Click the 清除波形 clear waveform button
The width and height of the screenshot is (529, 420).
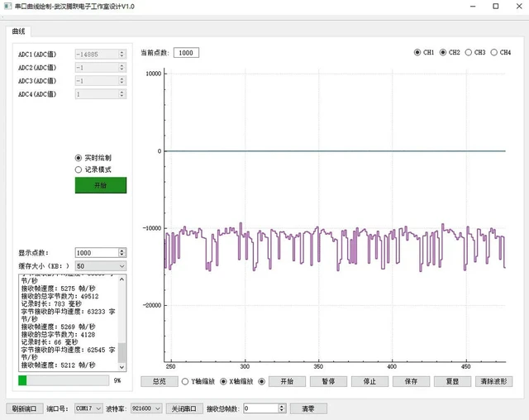click(494, 381)
